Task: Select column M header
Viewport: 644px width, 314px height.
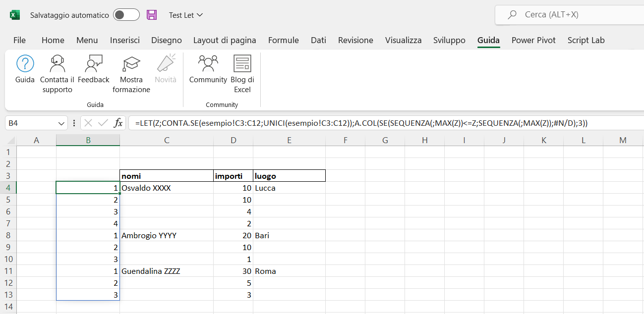Action: 623,140
